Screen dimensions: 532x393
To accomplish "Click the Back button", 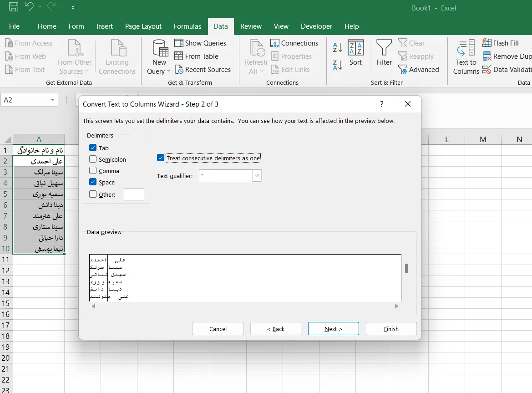I will [x=275, y=329].
